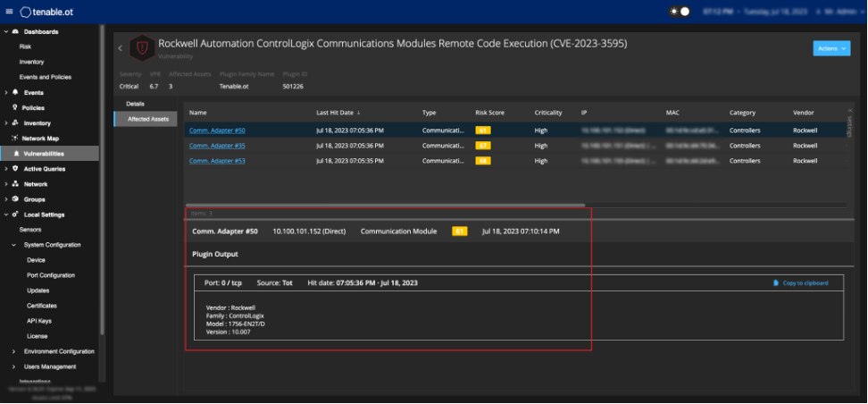868x404 pixels.
Task: Click the horizontal table scrollbar
Action: coord(385,205)
